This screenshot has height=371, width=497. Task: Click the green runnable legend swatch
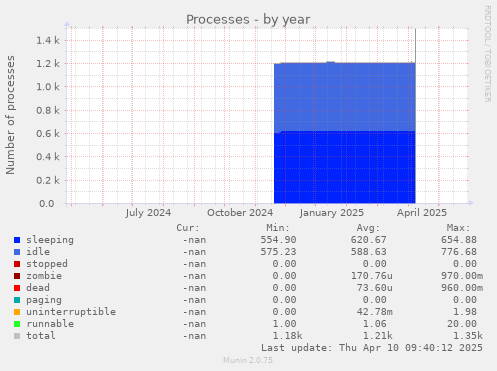click(17, 324)
